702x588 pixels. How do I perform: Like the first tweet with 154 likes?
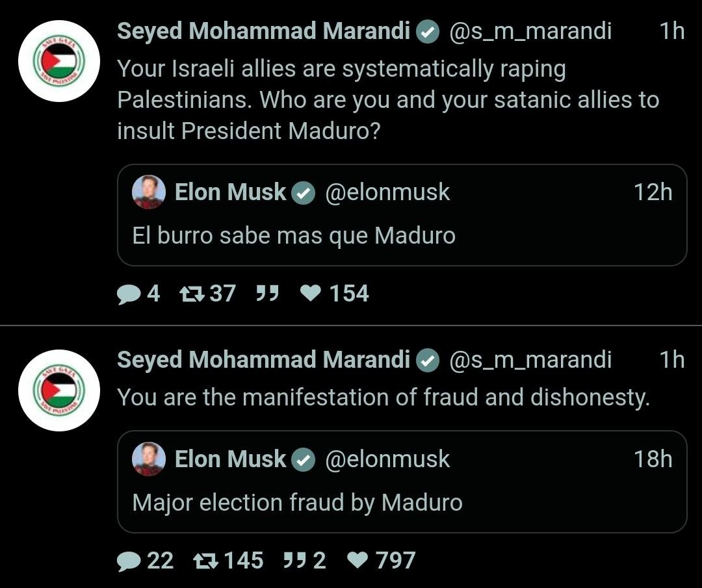coord(311,294)
